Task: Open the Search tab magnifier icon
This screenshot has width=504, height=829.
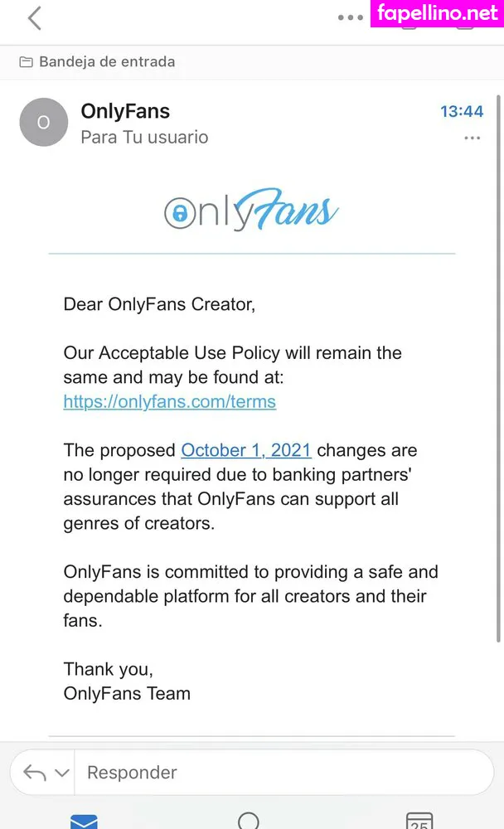Action: tap(249, 821)
